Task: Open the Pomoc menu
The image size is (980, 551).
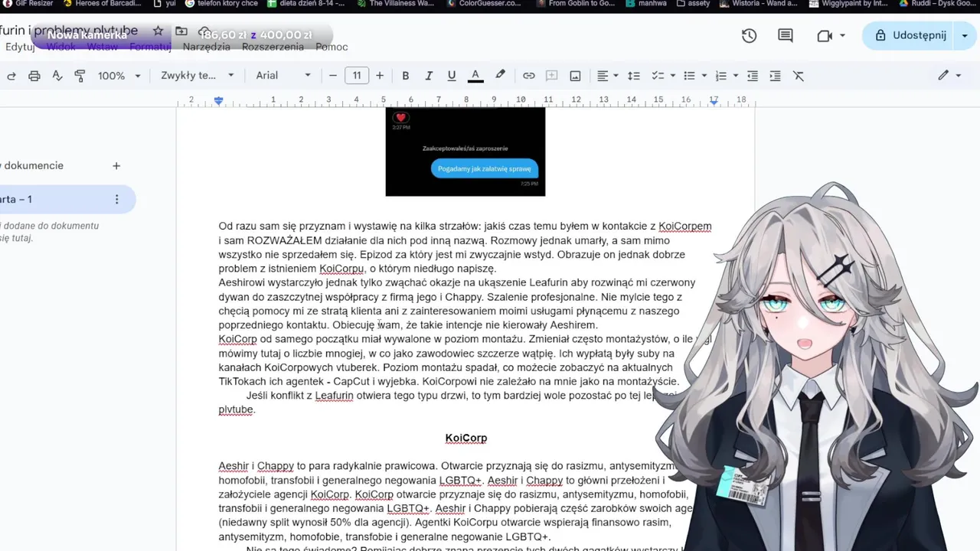Action: pos(332,47)
